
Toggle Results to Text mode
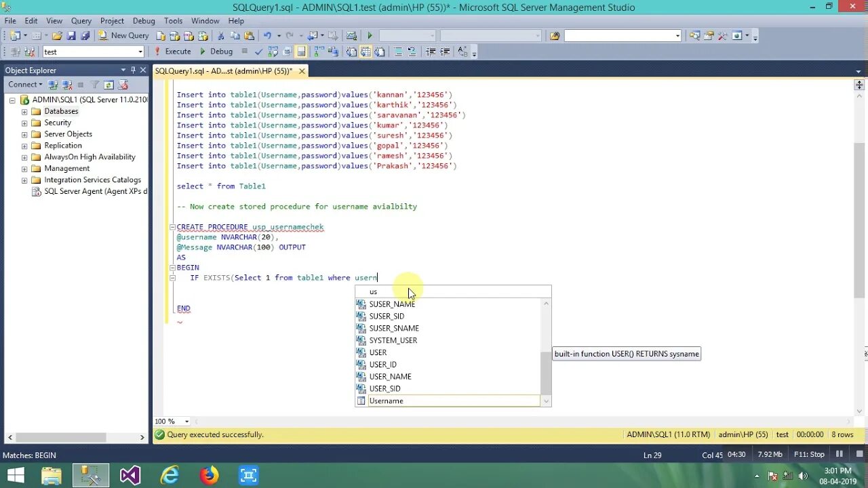(351, 52)
